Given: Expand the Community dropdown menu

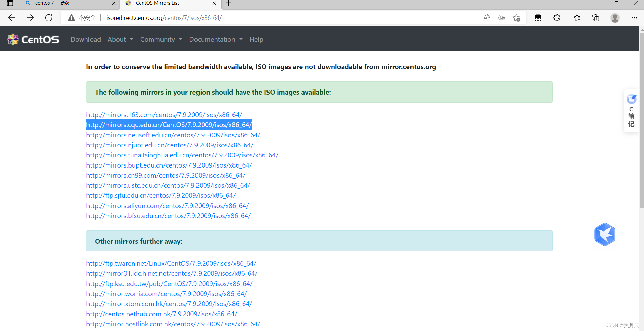Looking at the screenshot, I should click(161, 39).
